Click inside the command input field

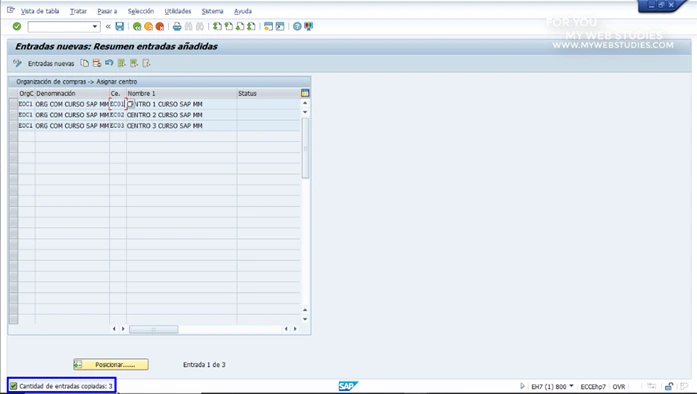pyautogui.click(x=60, y=27)
